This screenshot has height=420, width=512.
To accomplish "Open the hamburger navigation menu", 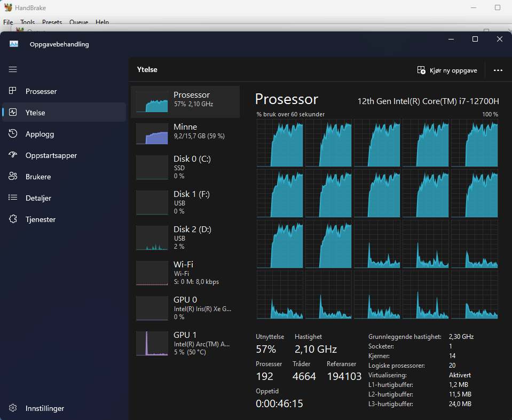I will (13, 69).
